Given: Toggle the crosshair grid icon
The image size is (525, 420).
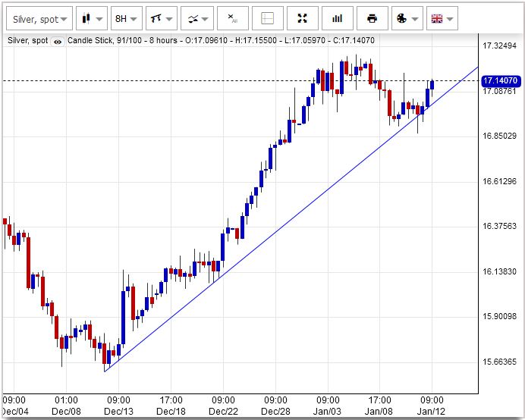Looking at the screenshot, I should coord(268,18).
